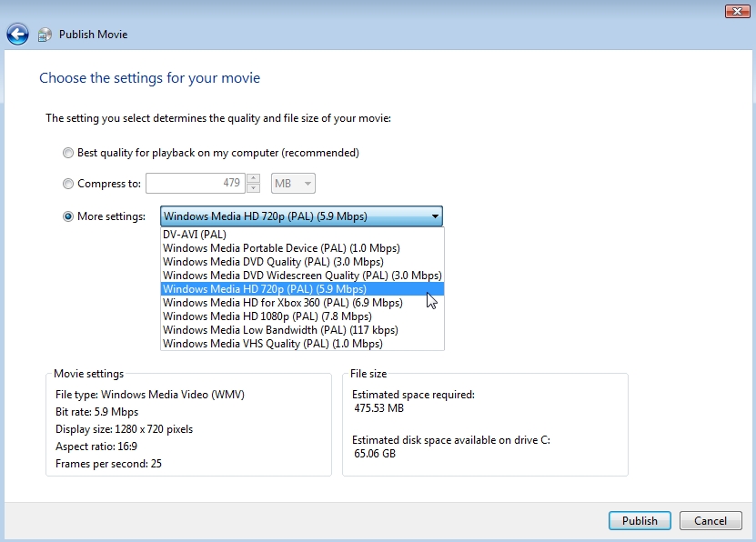
Task: Click the Publish Movie wizard icon
Action: (x=45, y=35)
